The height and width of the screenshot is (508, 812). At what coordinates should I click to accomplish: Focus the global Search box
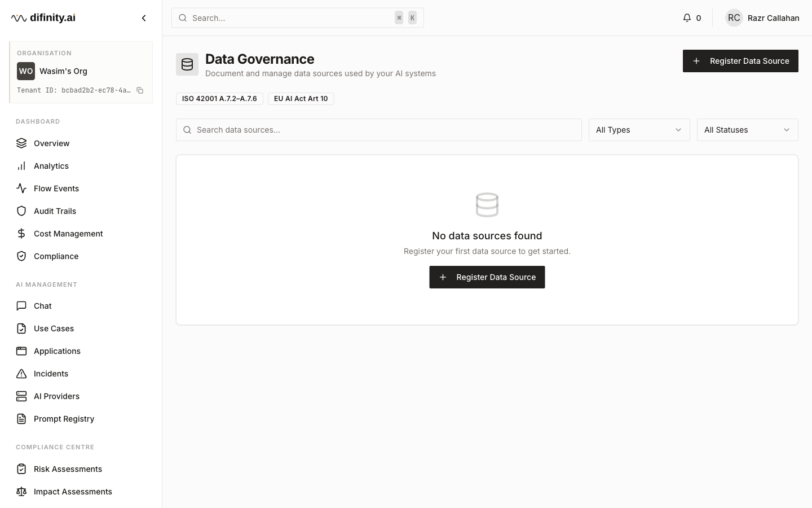pyautogui.click(x=298, y=18)
